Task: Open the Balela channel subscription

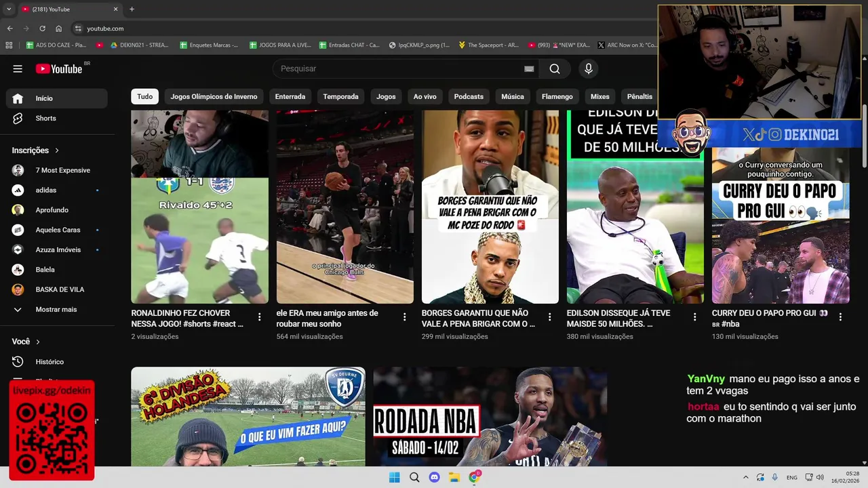Action: pos(57,270)
